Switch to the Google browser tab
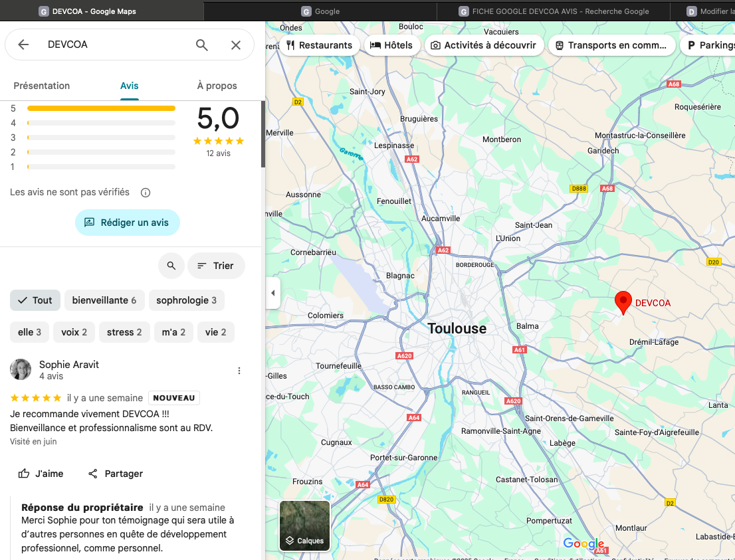 click(x=320, y=11)
